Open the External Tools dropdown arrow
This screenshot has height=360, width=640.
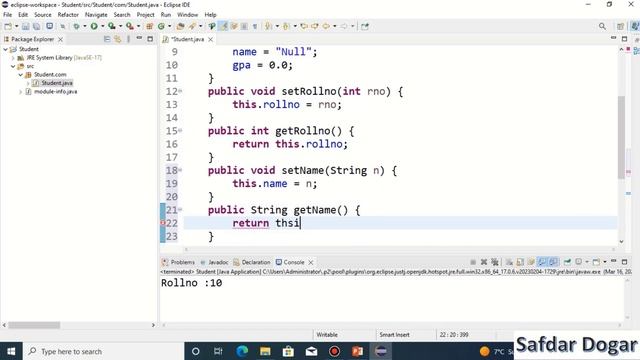(x=138, y=26)
